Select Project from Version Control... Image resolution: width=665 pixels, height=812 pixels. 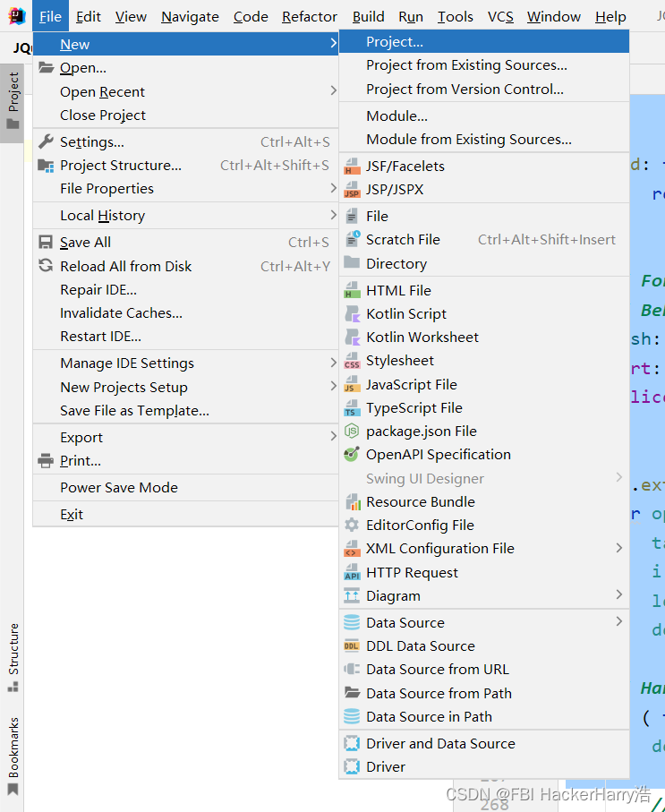coord(484,89)
